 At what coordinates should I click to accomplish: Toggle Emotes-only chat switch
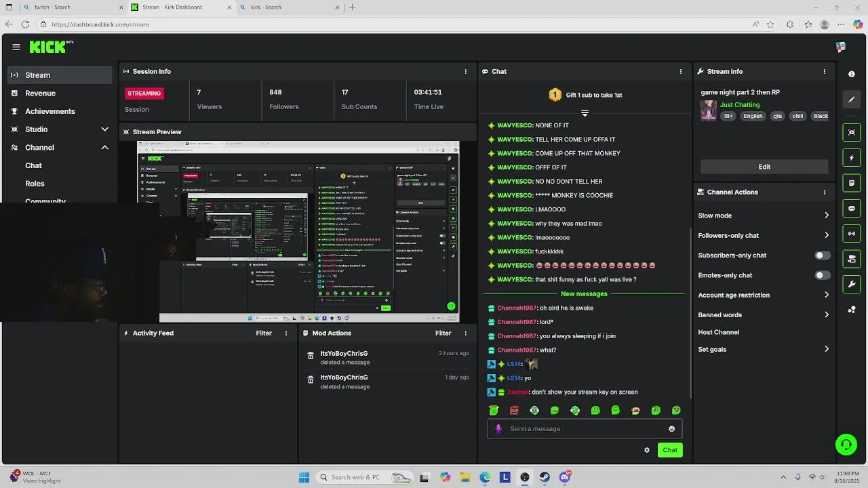click(822, 275)
